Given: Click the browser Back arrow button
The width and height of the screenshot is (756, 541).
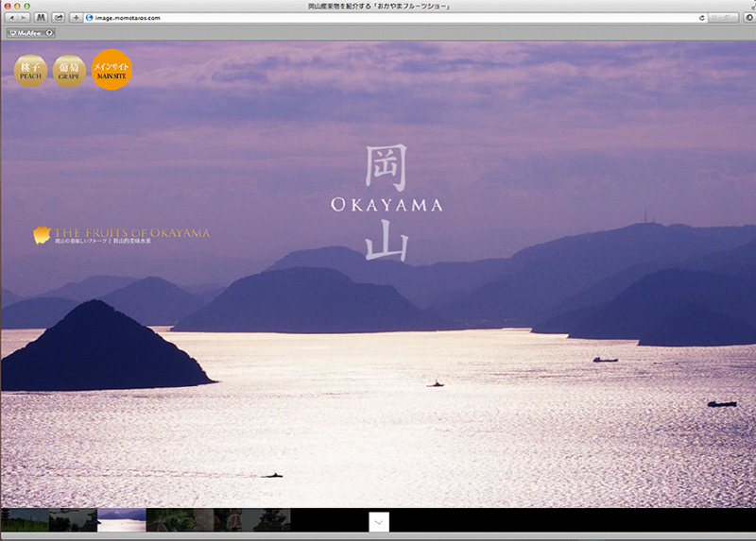Looking at the screenshot, I should pos(10,18).
